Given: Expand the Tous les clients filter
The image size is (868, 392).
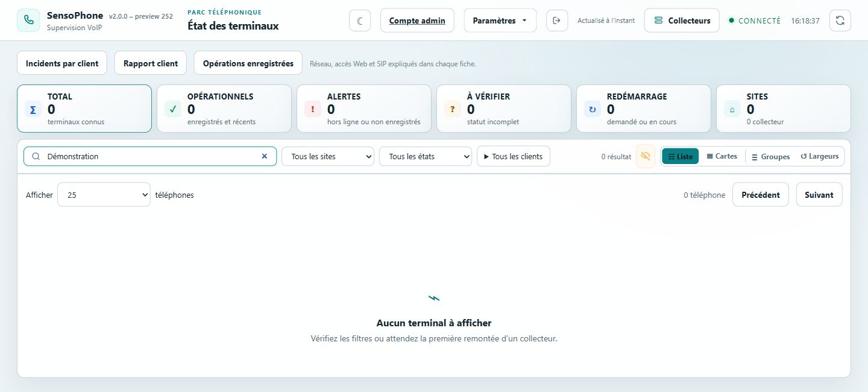Looking at the screenshot, I should (x=514, y=156).
